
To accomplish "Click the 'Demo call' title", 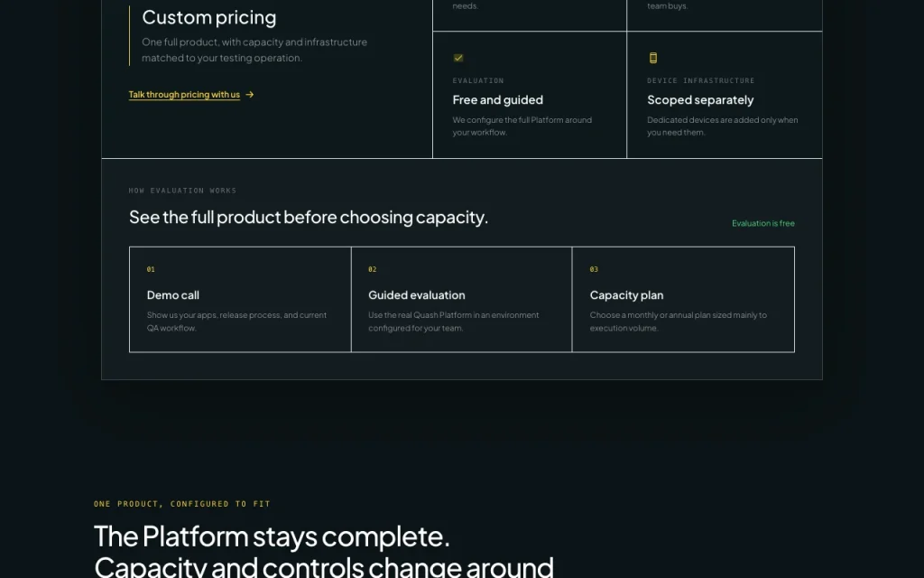I will point(172,295).
